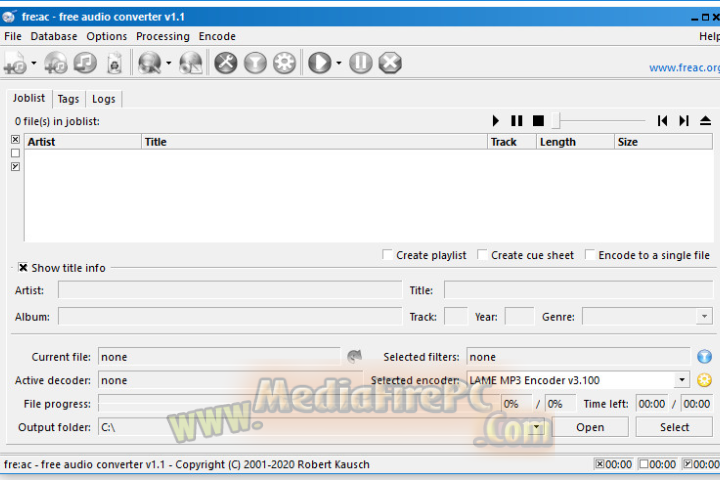
Task: Submit CDDB data toolbar icon
Action: coord(191,63)
